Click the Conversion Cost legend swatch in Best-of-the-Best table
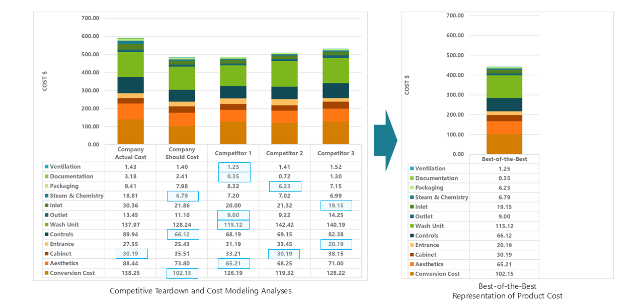This screenshot has height=306, width=644. pos(412,274)
